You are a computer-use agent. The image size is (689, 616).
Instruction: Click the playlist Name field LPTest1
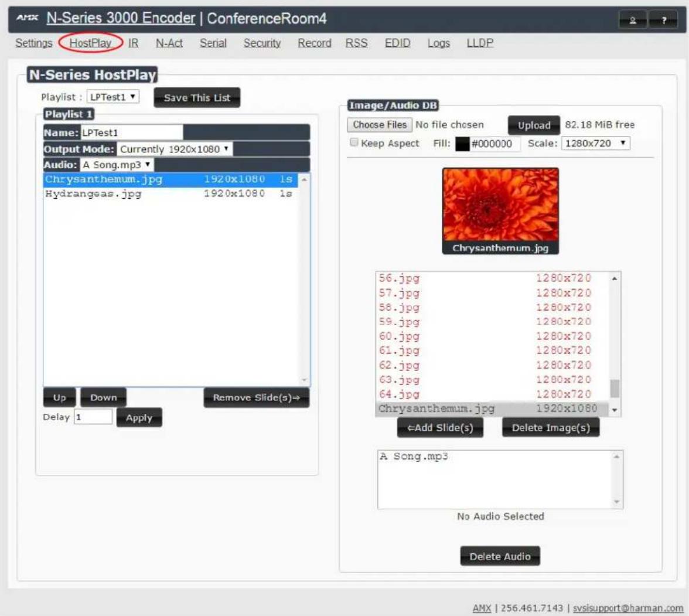(132, 133)
